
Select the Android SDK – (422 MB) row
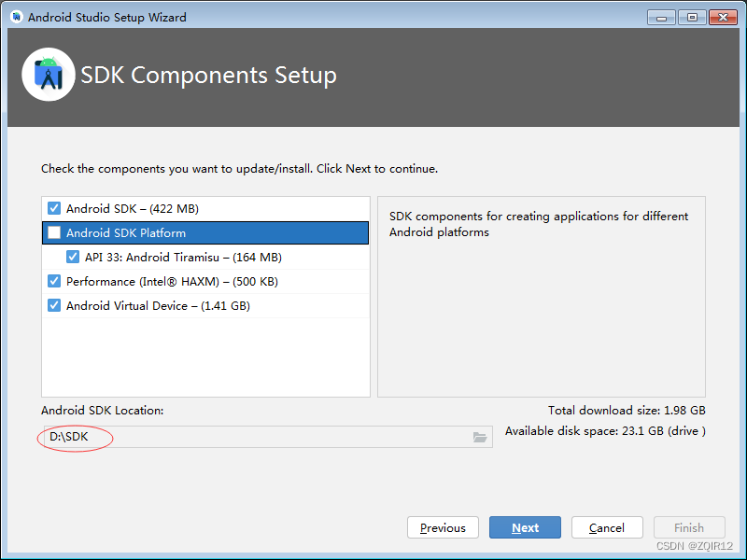[205, 208]
